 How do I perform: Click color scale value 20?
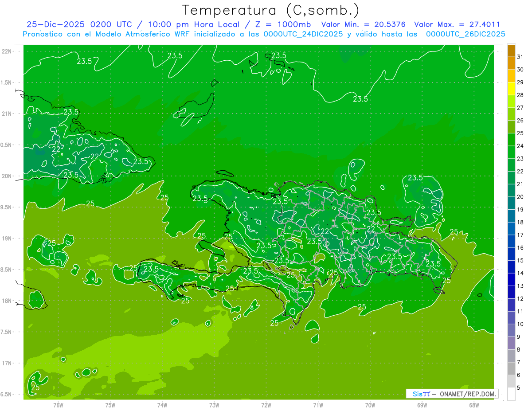click(520, 197)
